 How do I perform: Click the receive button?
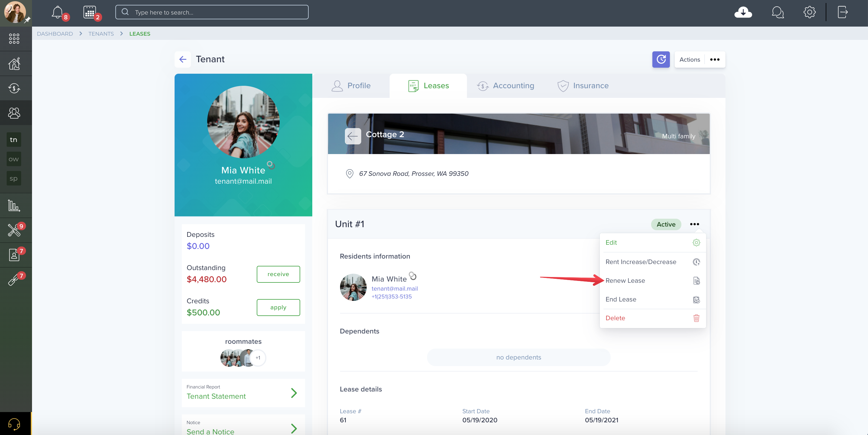point(278,274)
